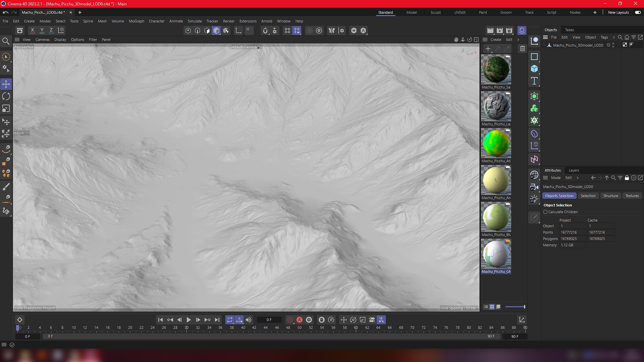Viewport: 644px width, 362px height.
Task: Toggle visibility dots of Machu_Picchu_3Dmodel_LOD0
Action: point(613,45)
